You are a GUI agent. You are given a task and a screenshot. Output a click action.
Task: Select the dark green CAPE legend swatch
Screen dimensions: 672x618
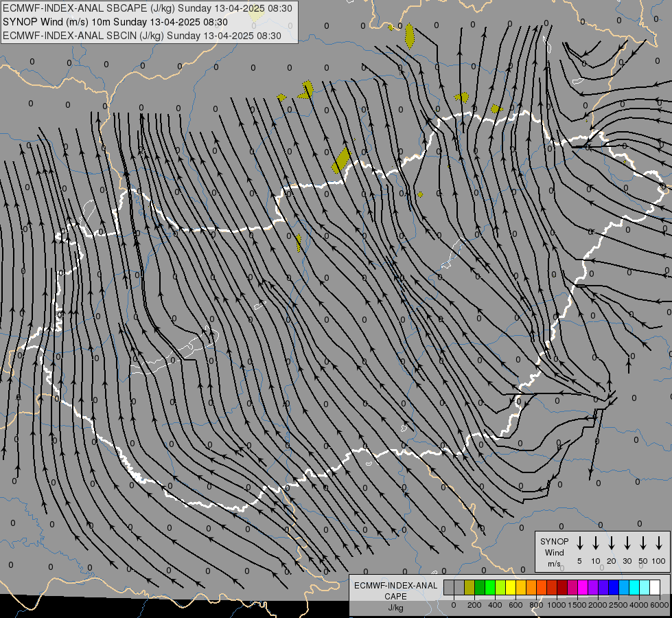click(480, 587)
